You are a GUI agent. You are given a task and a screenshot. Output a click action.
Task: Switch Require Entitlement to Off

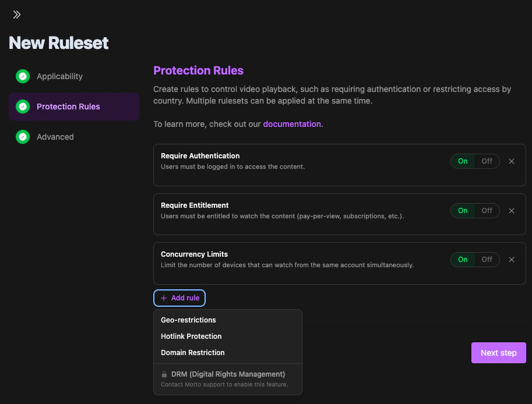point(487,211)
